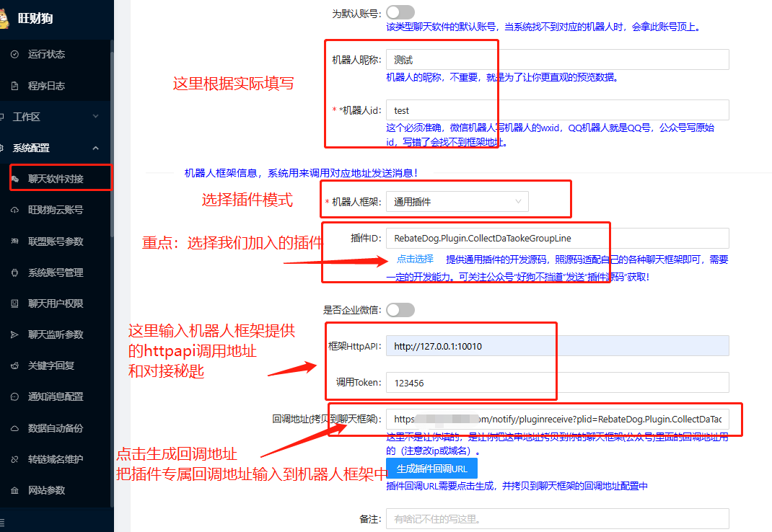Open the 聊天软件对接 menu item

click(56, 179)
